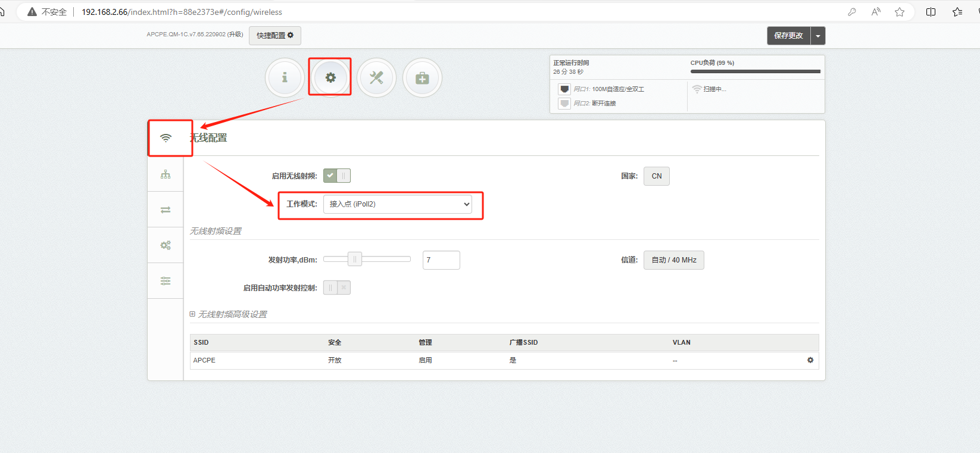Click the 开放 security cell

coord(335,360)
